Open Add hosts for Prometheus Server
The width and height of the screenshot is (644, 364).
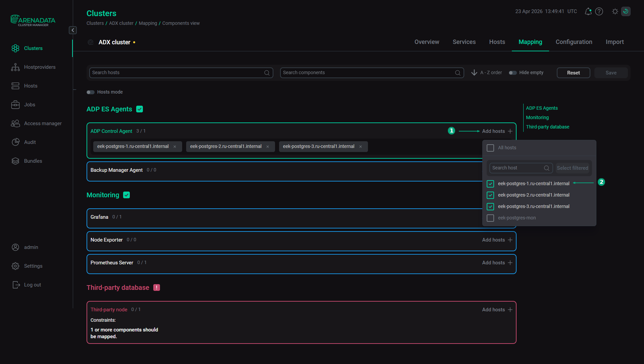(x=497, y=263)
